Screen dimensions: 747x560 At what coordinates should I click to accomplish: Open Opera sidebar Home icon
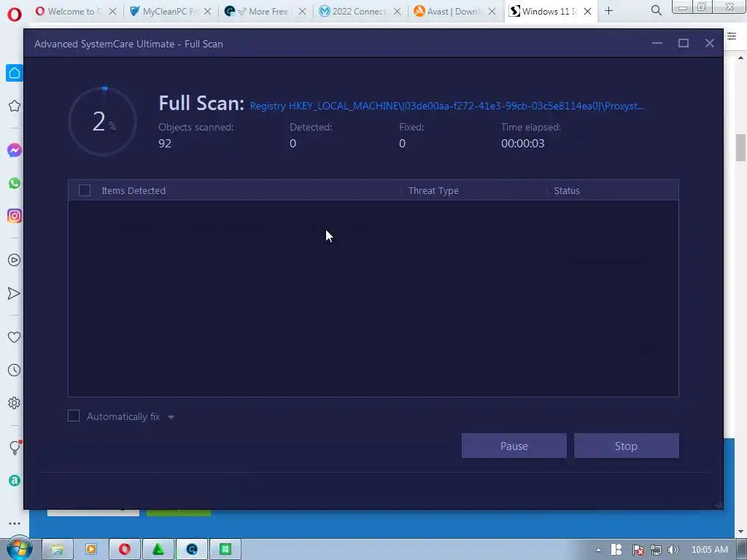[x=15, y=73]
